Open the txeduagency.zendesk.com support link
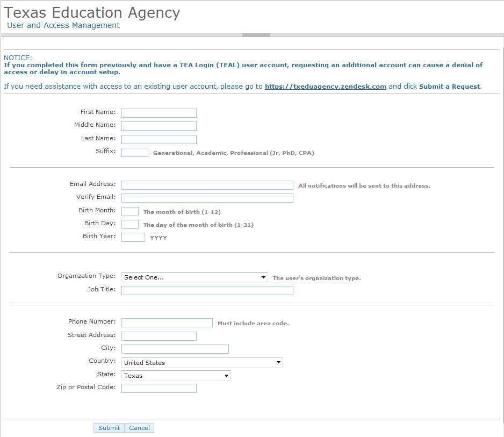 point(325,86)
